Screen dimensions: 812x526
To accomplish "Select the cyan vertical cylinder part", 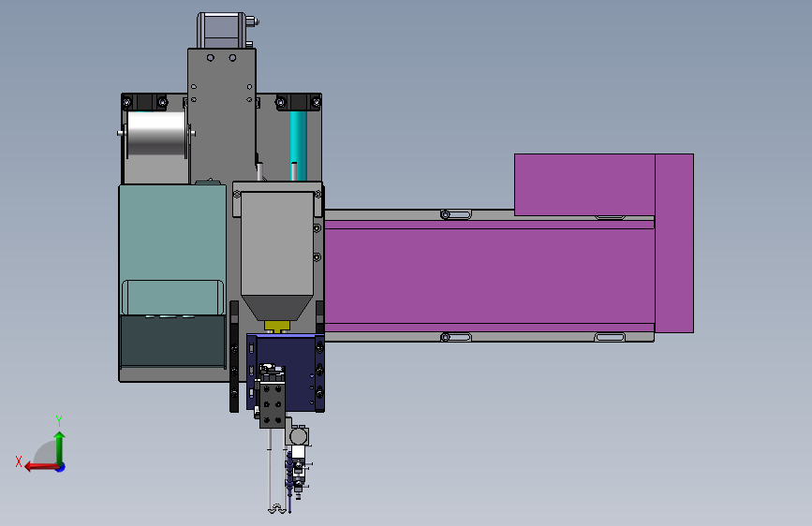I will click(298, 145).
